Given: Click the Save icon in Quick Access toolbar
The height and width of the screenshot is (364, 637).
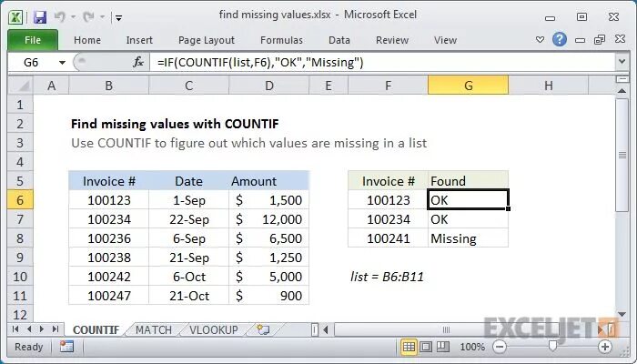Looking at the screenshot, I should click(x=40, y=17).
